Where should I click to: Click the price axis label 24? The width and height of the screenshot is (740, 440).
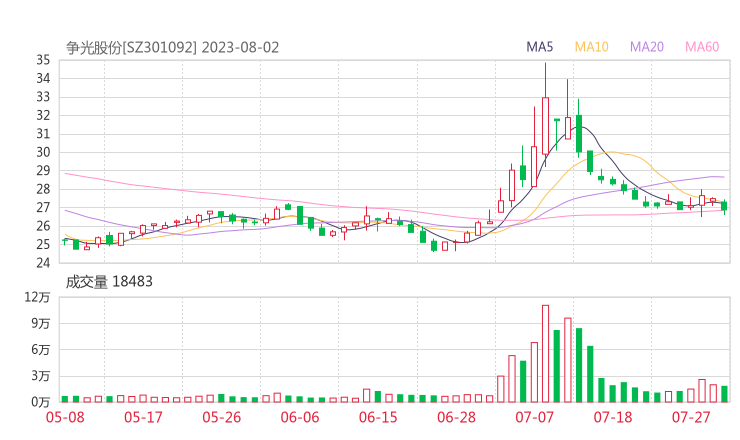click(43, 262)
